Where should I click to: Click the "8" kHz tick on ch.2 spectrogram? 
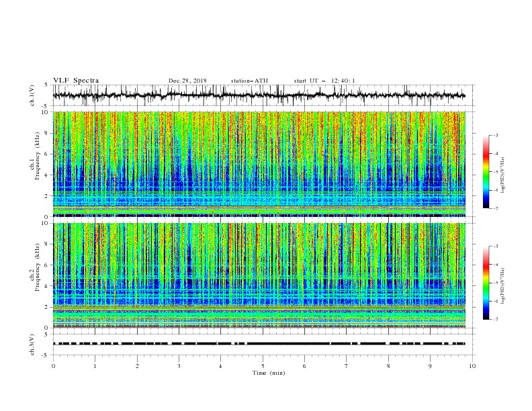47,244
